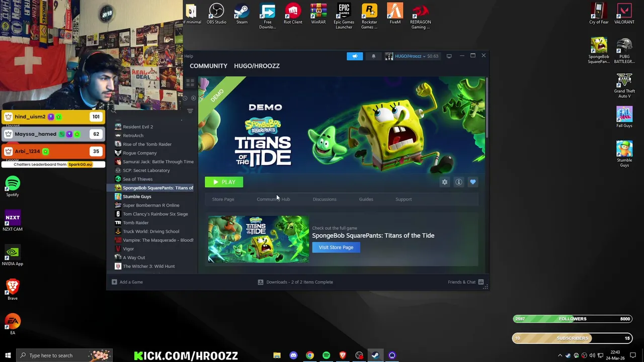Open HUGO/HROOZZ profile menu
This screenshot has height=362, width=644.
[x=257, y=66]
